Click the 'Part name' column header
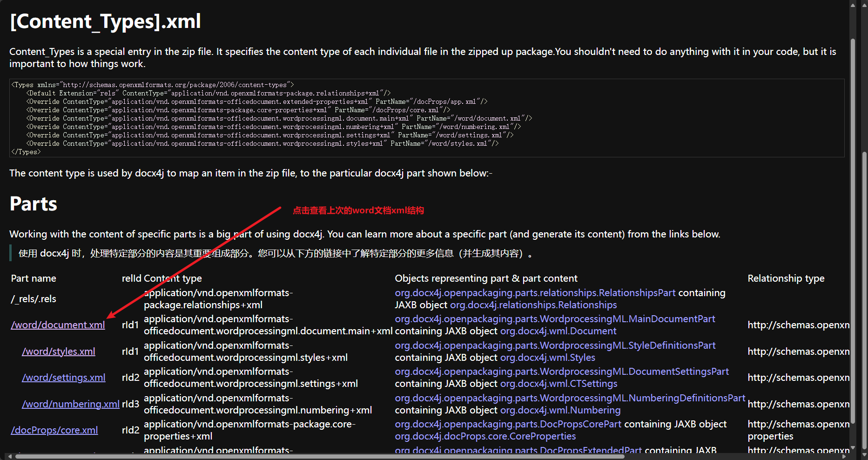 [34, 278]
